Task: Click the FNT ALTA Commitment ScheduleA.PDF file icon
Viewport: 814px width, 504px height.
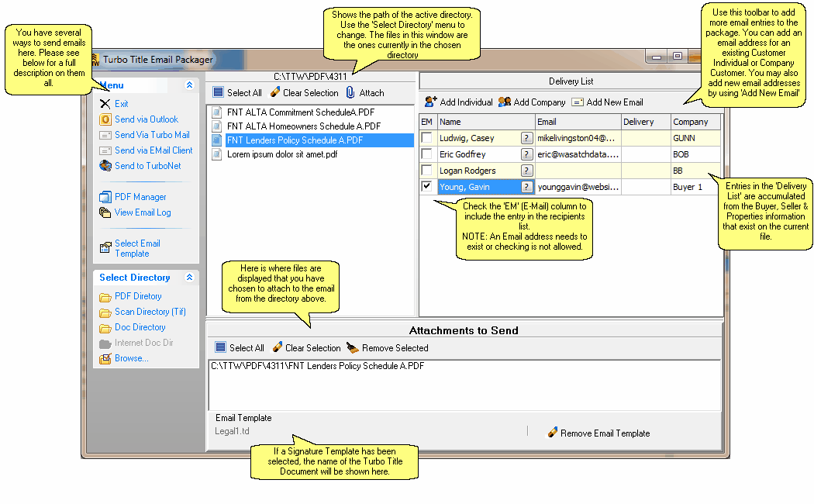Action: (x=217, y=112)
